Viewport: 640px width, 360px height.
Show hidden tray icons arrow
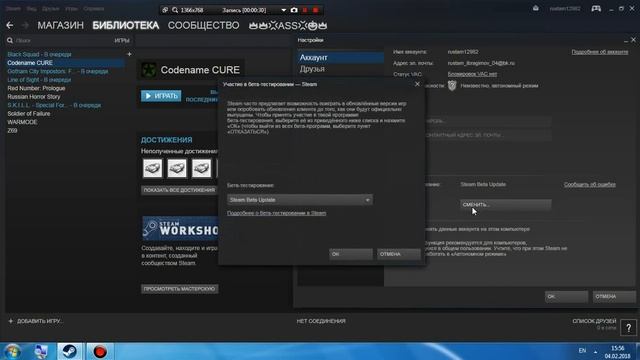[596, 351]
